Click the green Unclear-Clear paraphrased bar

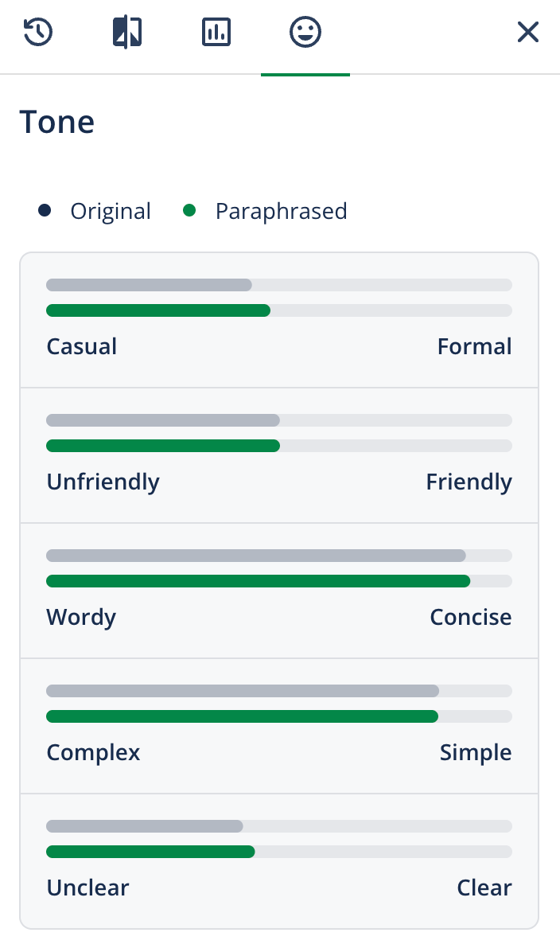(x=150, y=852)
